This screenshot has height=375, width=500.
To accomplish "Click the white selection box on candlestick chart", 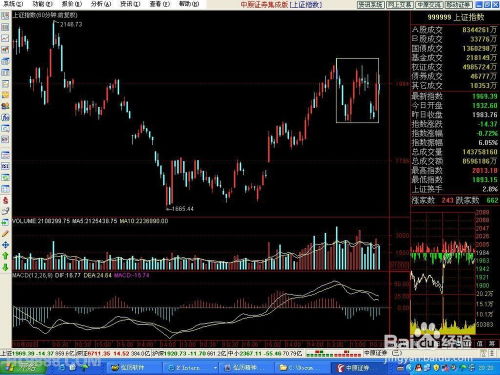I will coord(357,91).
